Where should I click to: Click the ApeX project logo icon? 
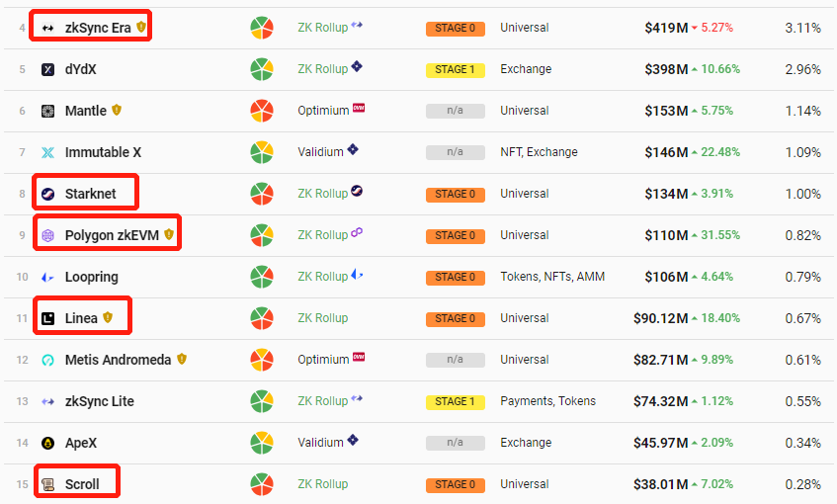pyautogui.click(x=48, y=443)
